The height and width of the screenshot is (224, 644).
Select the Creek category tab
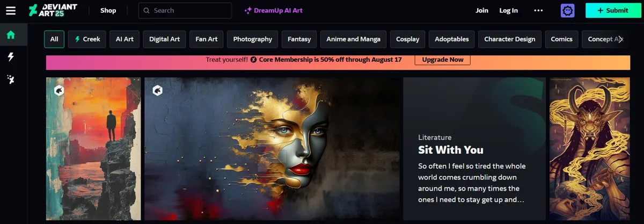pos(87,39)
